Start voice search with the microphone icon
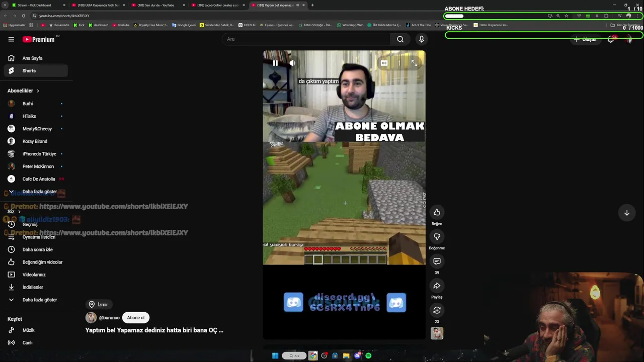This screenshot has height=362, width=644. (422, 39)
